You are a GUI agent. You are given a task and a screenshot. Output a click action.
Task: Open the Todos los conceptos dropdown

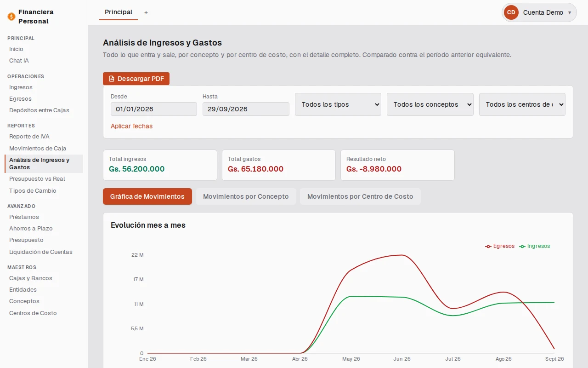tap(430, 104)
